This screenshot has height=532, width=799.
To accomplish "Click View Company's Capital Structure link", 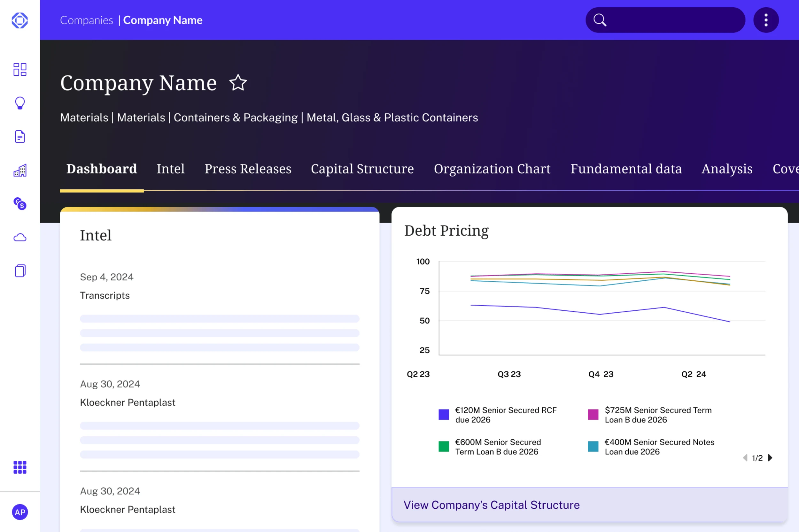I will point(491,505).
